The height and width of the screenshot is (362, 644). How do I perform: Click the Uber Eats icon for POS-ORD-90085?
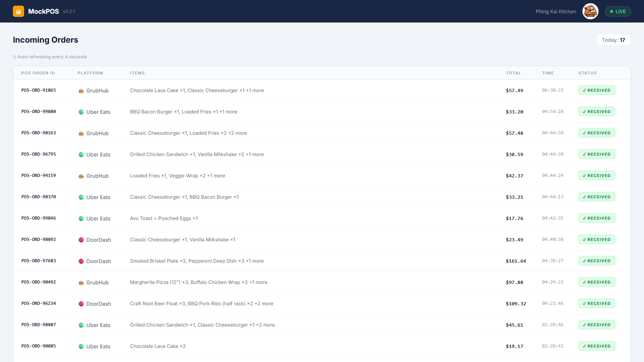[x=81, y=346]
